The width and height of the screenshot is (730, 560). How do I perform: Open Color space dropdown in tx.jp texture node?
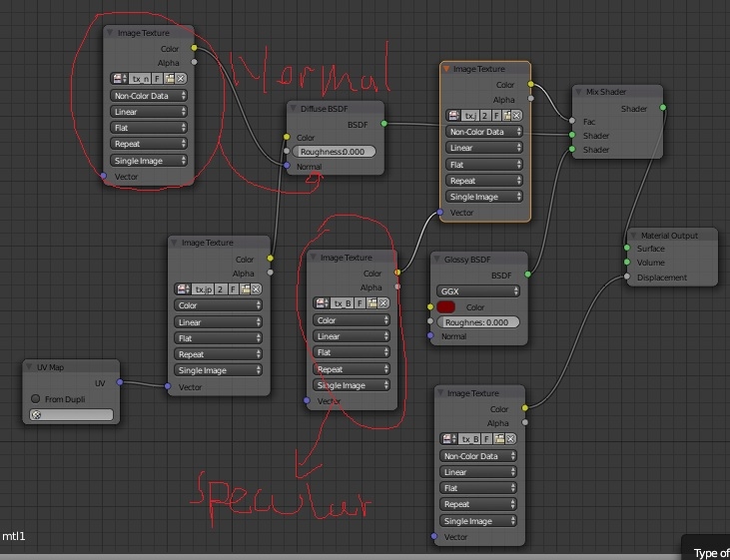219,305
